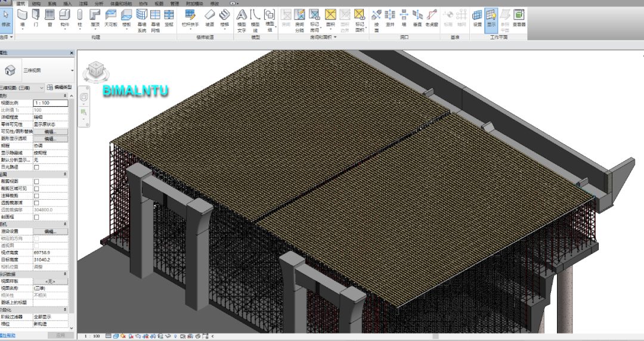Click Edit Type (编辑类型) button
The height and width of the screenshot is (341, 644).
click(60, 87)
